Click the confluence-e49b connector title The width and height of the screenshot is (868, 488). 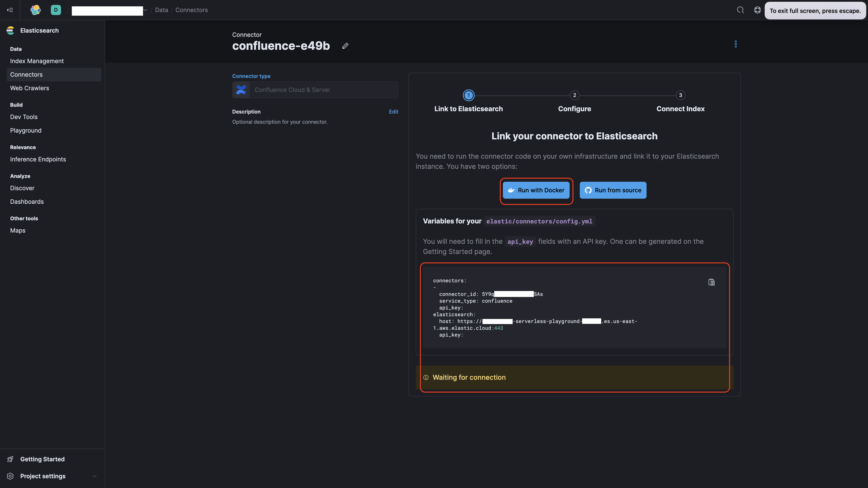[x=281, y=46]
